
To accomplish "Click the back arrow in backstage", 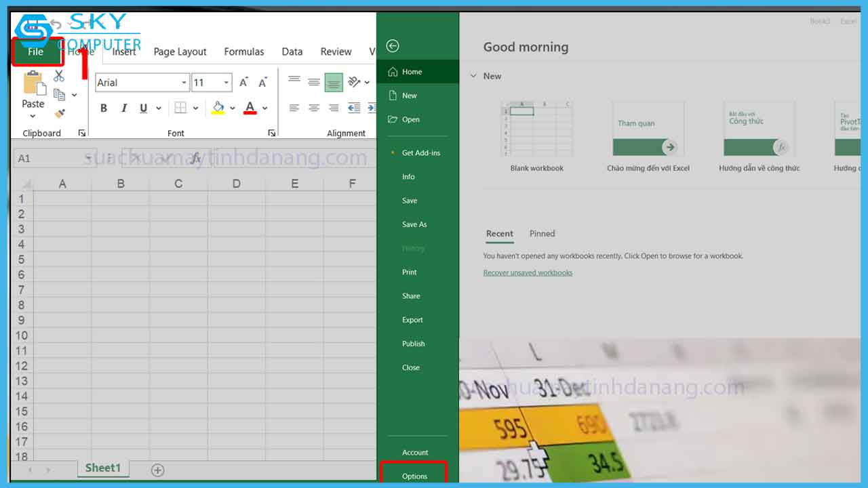I will (x=393, y=46).
